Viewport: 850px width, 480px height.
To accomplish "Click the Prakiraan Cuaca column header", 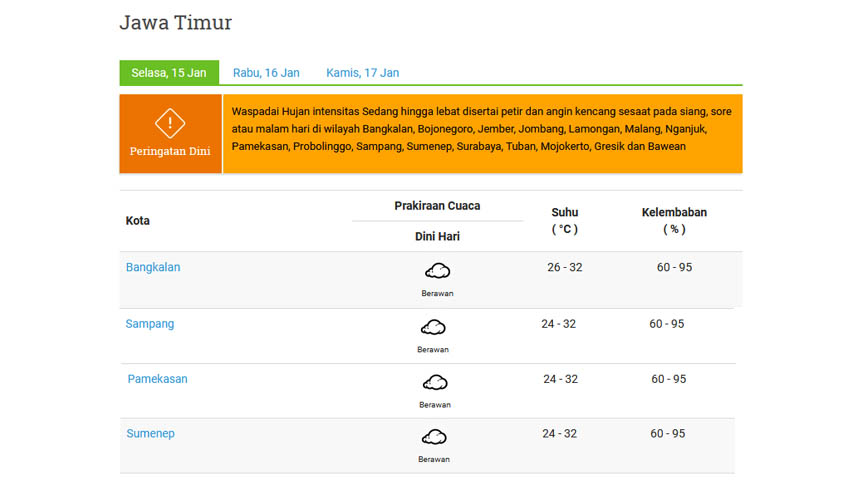I will 437,206.
